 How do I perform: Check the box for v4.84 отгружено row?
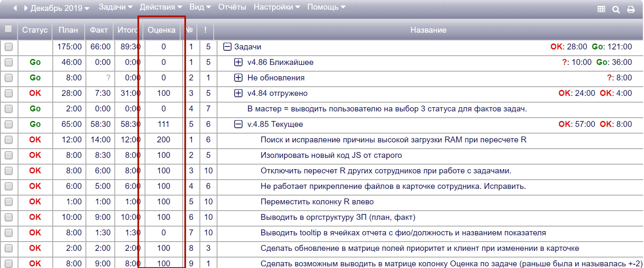click(8, 93)
